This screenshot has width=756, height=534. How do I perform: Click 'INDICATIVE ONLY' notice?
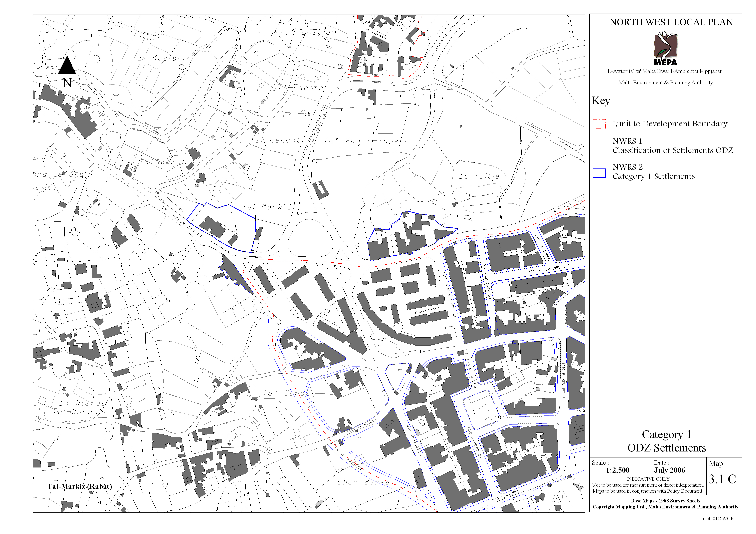(648, 479)
